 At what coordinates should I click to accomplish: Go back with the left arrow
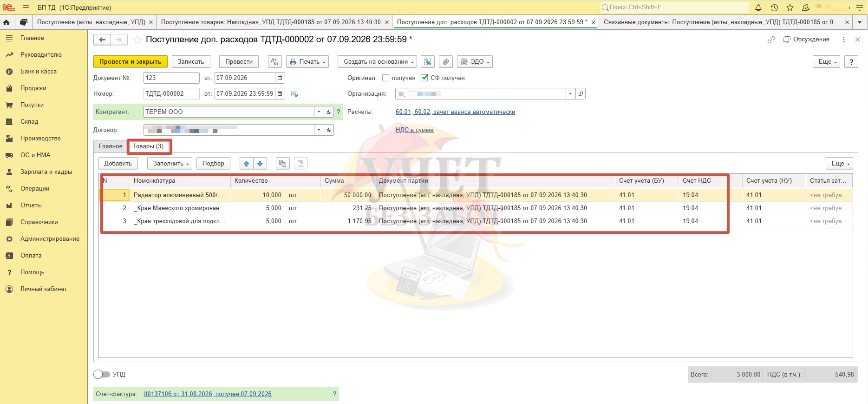(x=102, y=40)
